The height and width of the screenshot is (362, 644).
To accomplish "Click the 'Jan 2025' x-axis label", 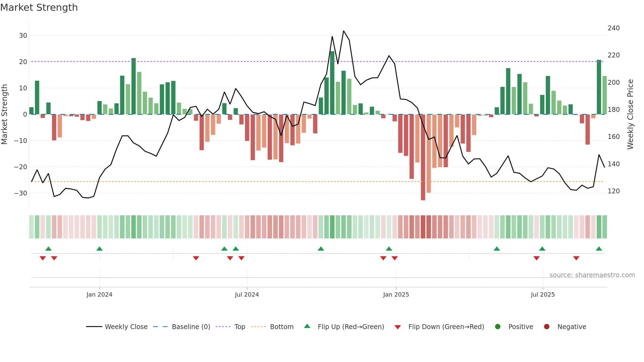I will tap(396, 294).
